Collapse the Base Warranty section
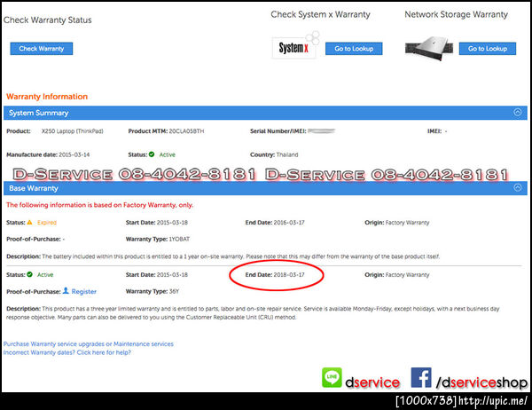This screenshot has width=532, height=410. pos(518,187)
